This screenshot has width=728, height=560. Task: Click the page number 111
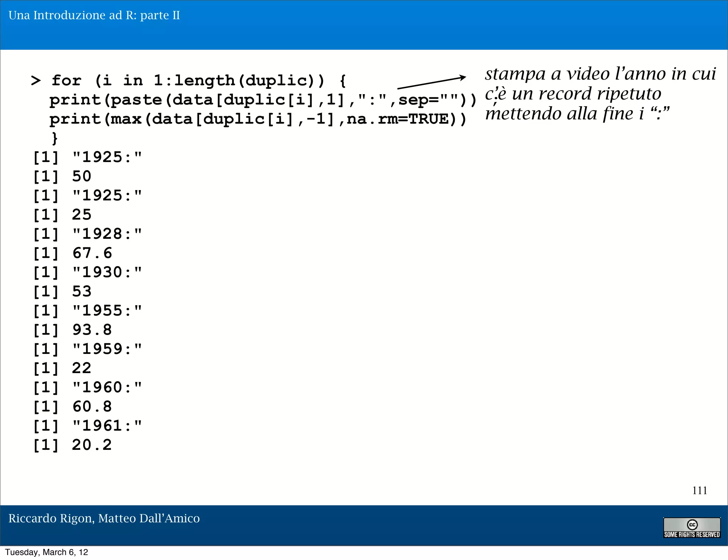coord(699,490)
